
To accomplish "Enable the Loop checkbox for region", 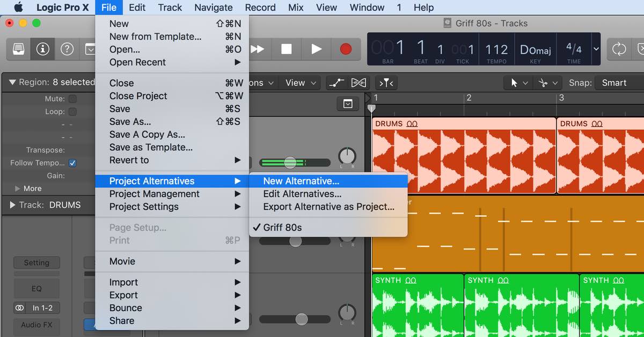I will 72,112.
